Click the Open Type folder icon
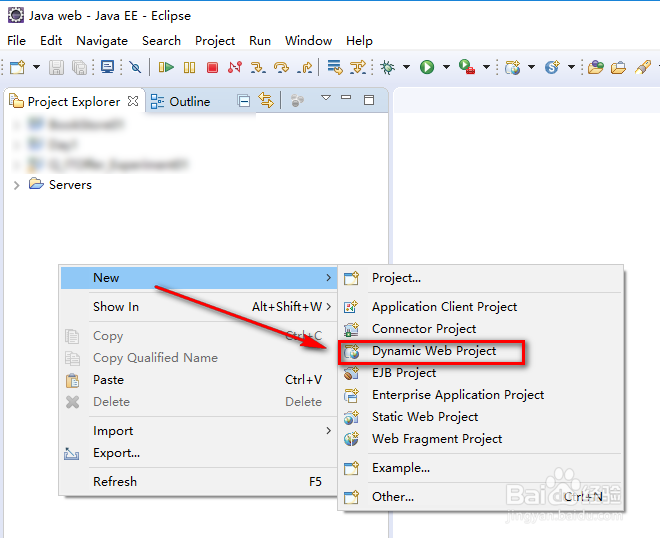 (x=596, y=67)
